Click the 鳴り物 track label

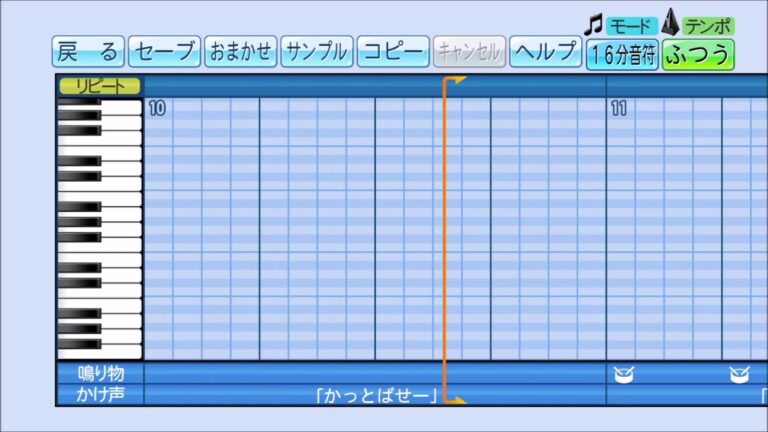pos(100,374)
